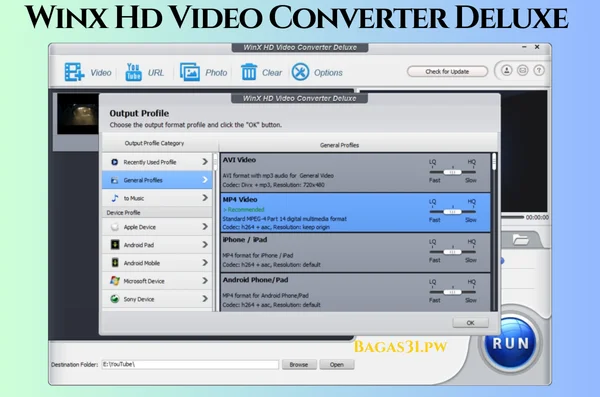
Task: Click the Video toolbar label
Action: (x=101, y=73)
